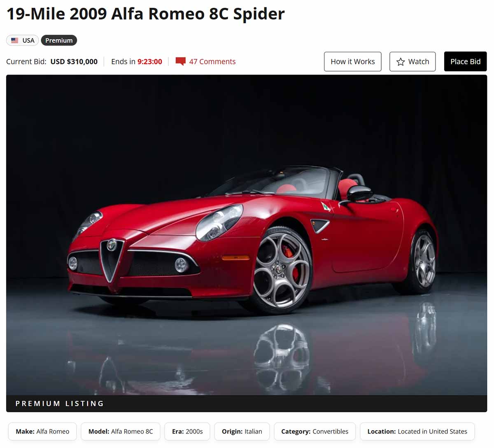
Task: Click the star icon in Watch button
Action: coord(401,62)
